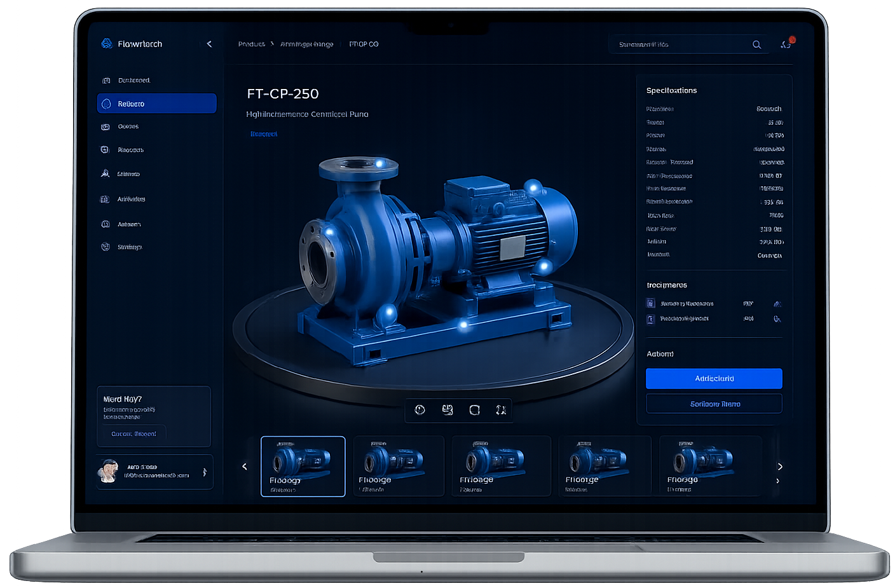Click the blue link under the pump subtitle
This screenshot has width=895, height=588.
(x=264, y=134)
